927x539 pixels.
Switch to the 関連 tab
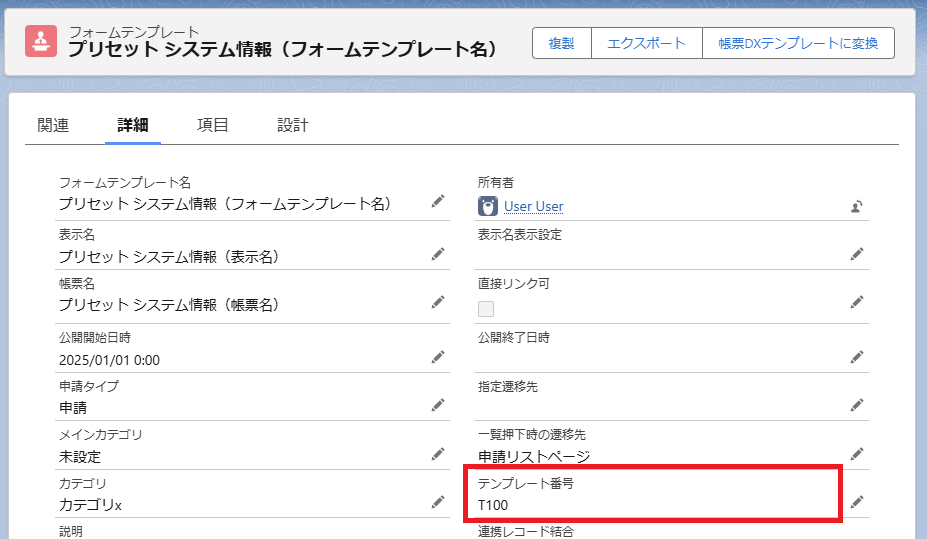click(53, 125)
